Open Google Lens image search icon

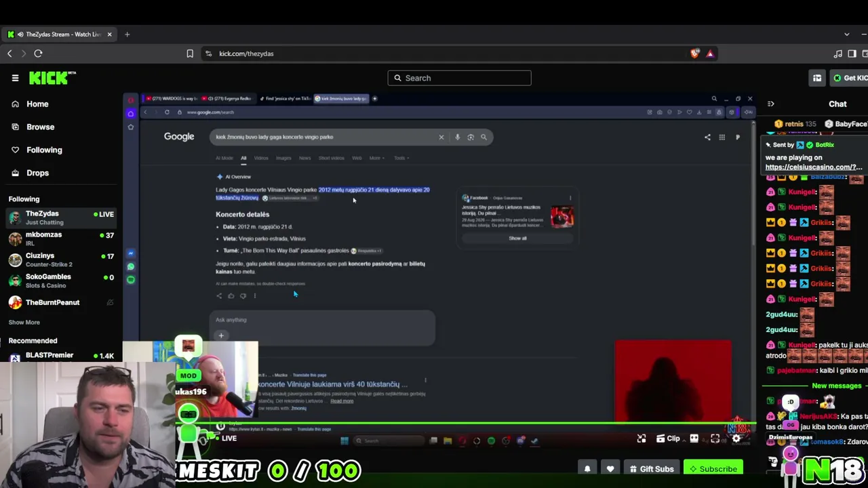[471, 137]
